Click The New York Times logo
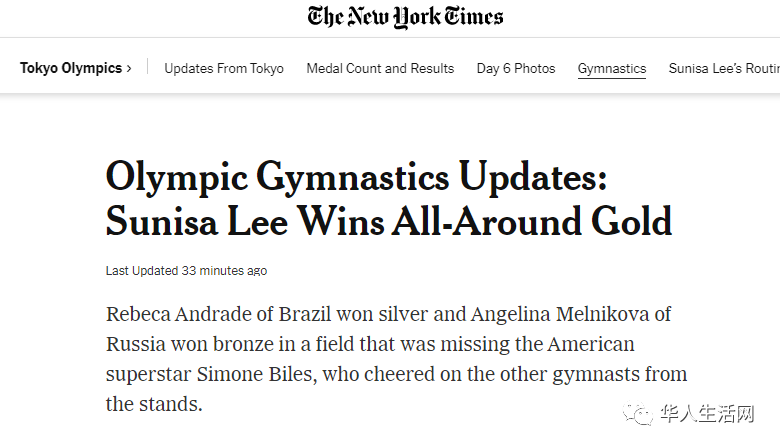The width and height of the screenshot is (780, 448). click(405, 17)
